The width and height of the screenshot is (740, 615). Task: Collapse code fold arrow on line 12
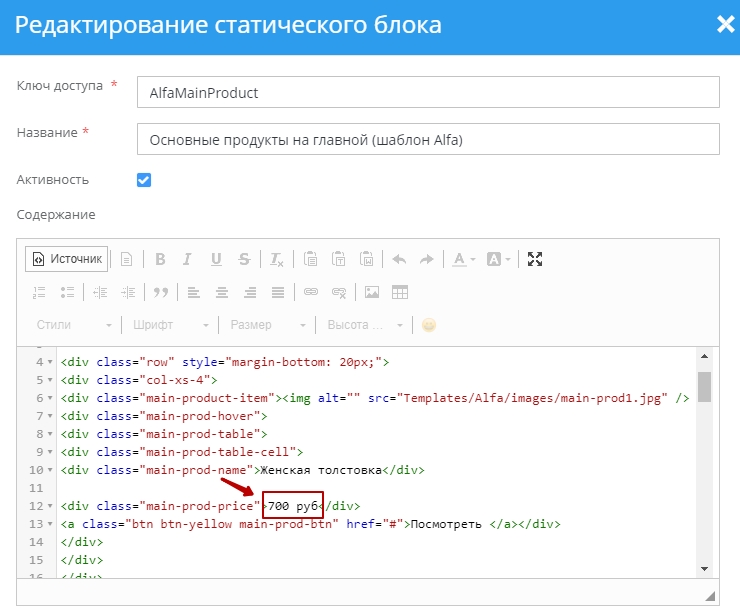[51, 506]
